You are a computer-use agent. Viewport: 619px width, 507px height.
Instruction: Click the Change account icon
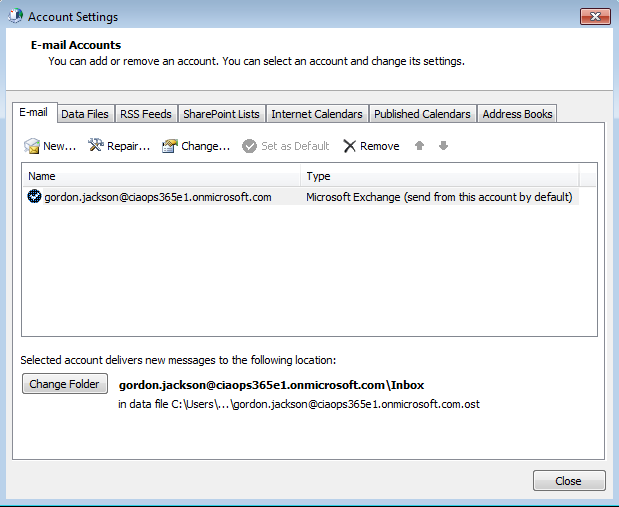(170, 146)
